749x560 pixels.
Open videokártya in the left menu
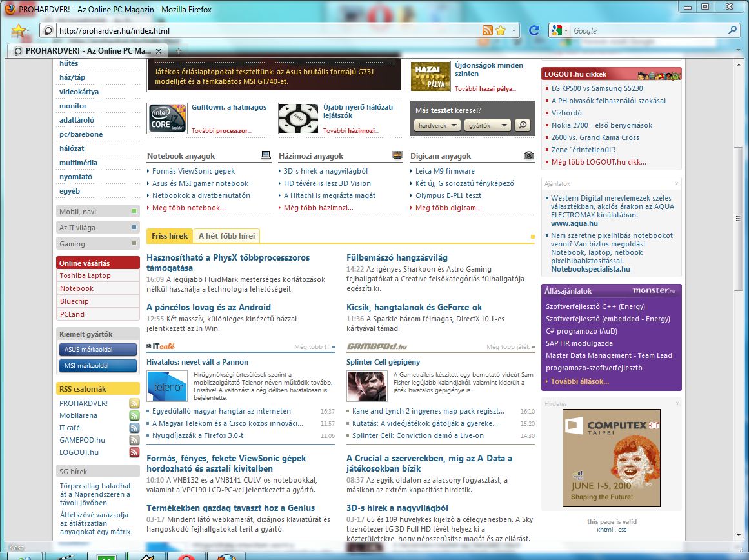click(79, 92)
